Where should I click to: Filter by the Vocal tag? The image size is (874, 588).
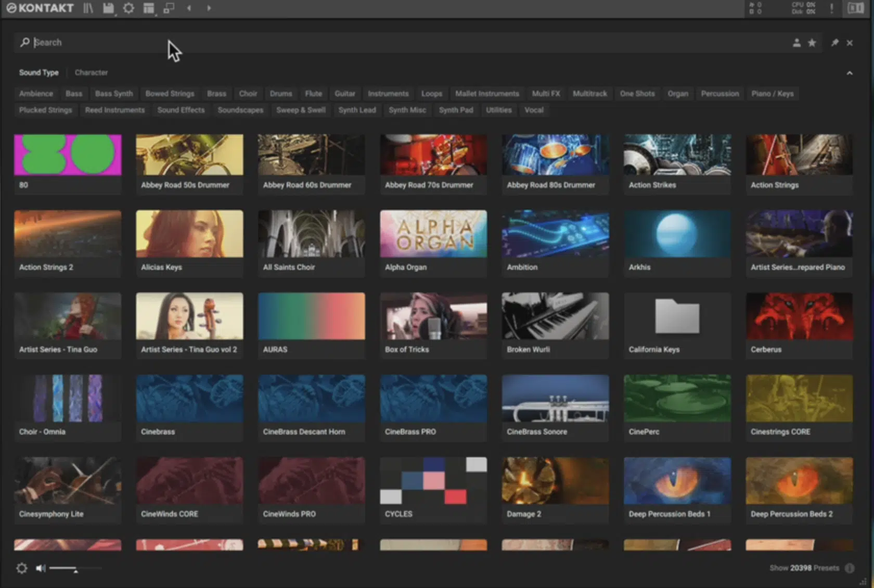coord(534,110)
